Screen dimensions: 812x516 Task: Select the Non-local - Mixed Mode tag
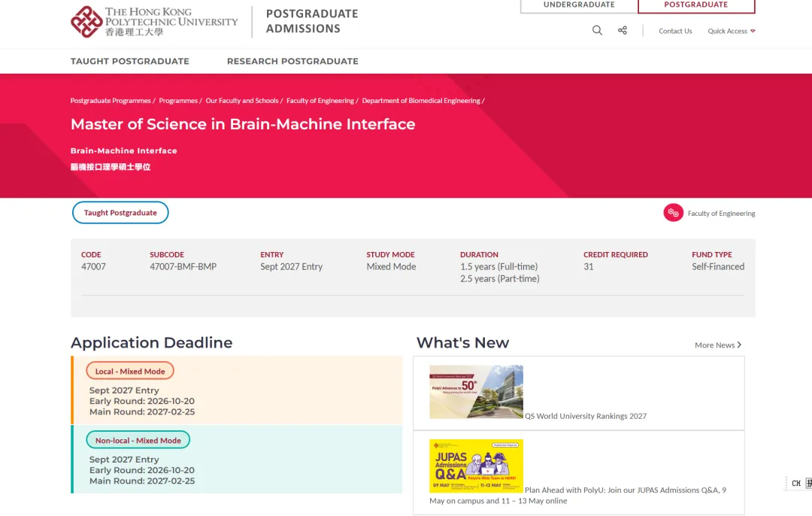pyautogui.click(x=138, y=440)
